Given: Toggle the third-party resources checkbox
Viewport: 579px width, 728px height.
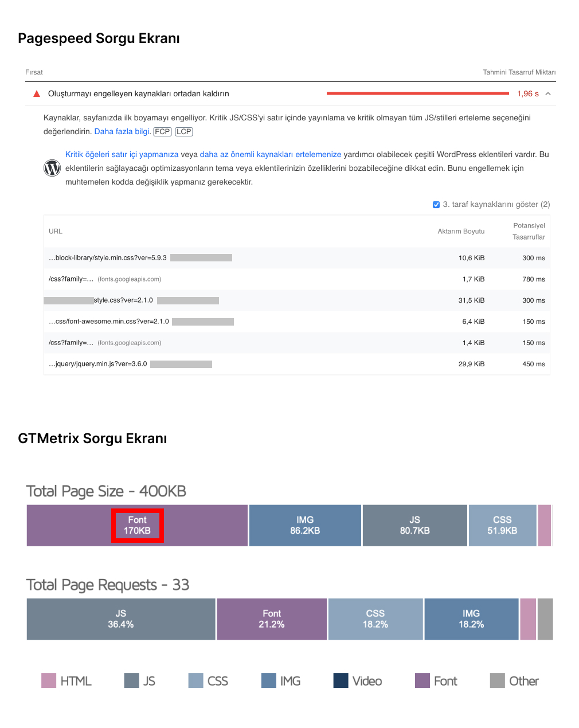Looking at the screenshot, I should click(x=436, y=205).
